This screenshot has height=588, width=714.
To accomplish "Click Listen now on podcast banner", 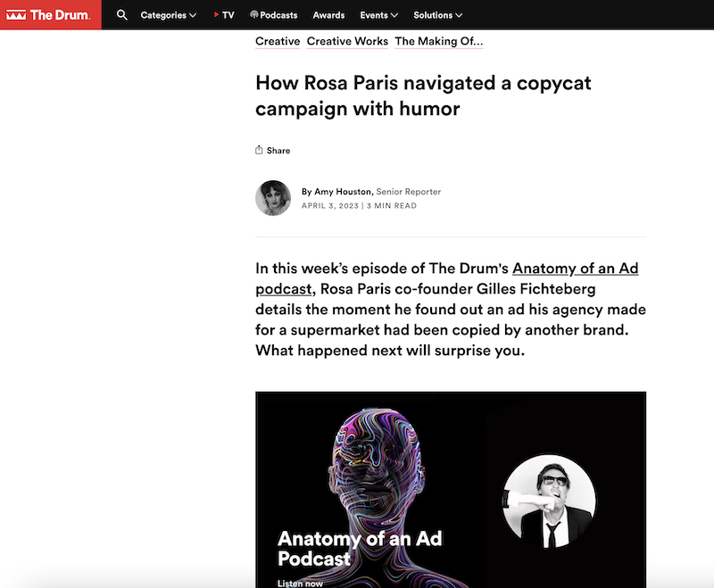I will tap(300, 583).
